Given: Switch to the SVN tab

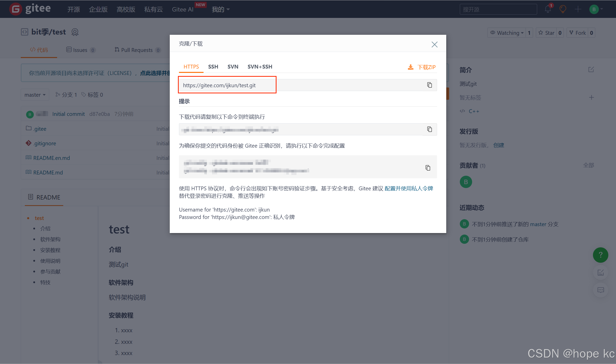Looking at the screenshot, I should coord(233,67).
